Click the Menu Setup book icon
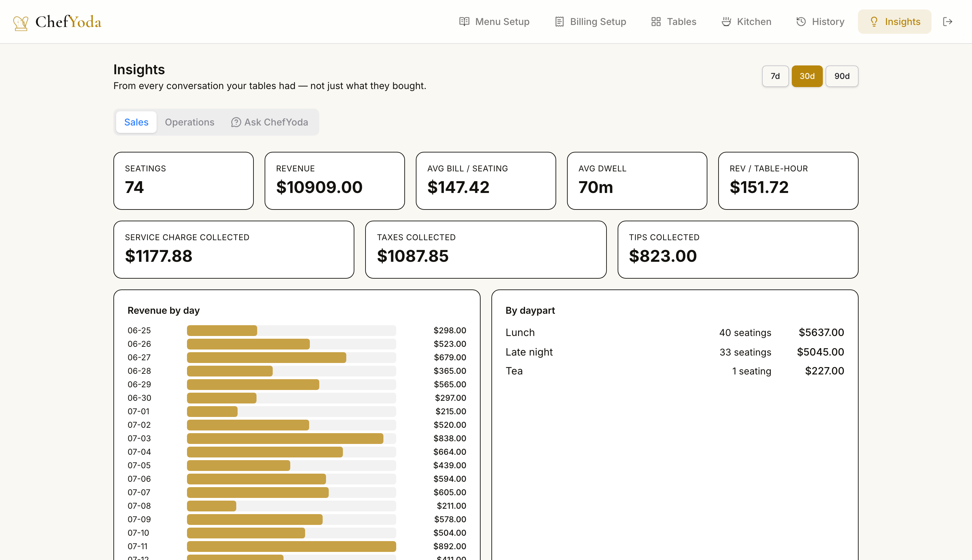 (464, 22)
